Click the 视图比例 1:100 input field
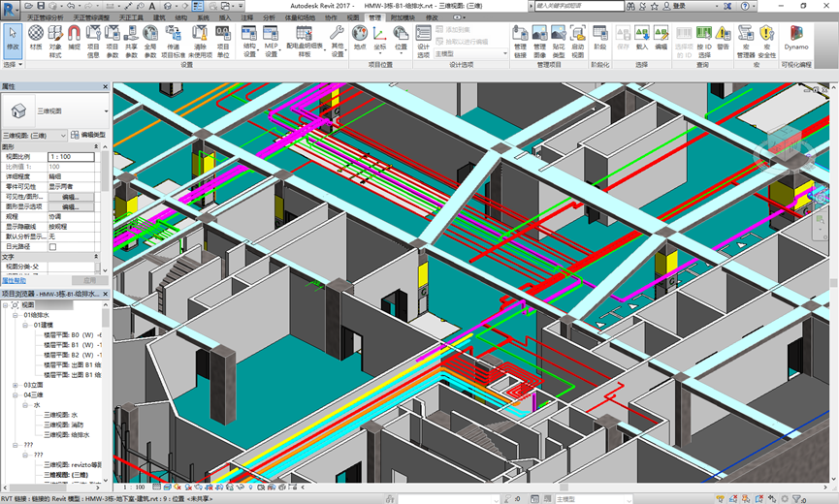Viewport: 839px width, 504px height. coord(71,157)
